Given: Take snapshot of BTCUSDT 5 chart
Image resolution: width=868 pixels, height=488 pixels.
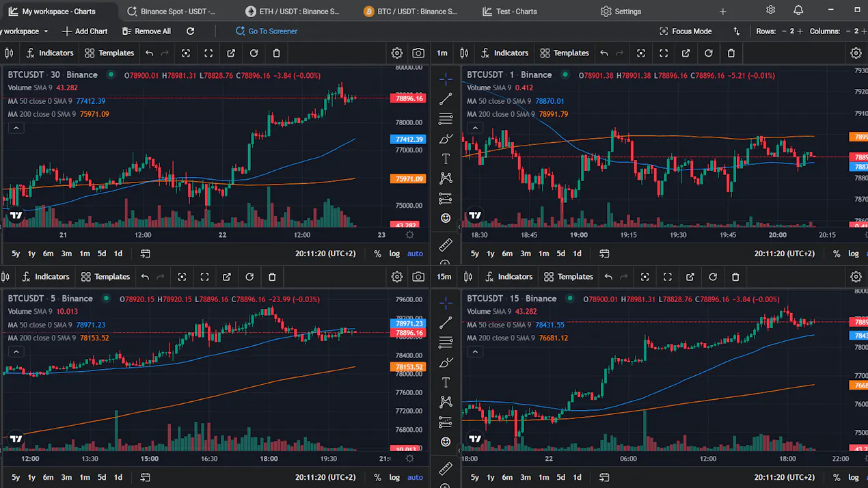Looking at the screenshot, I should click(418, 277).
